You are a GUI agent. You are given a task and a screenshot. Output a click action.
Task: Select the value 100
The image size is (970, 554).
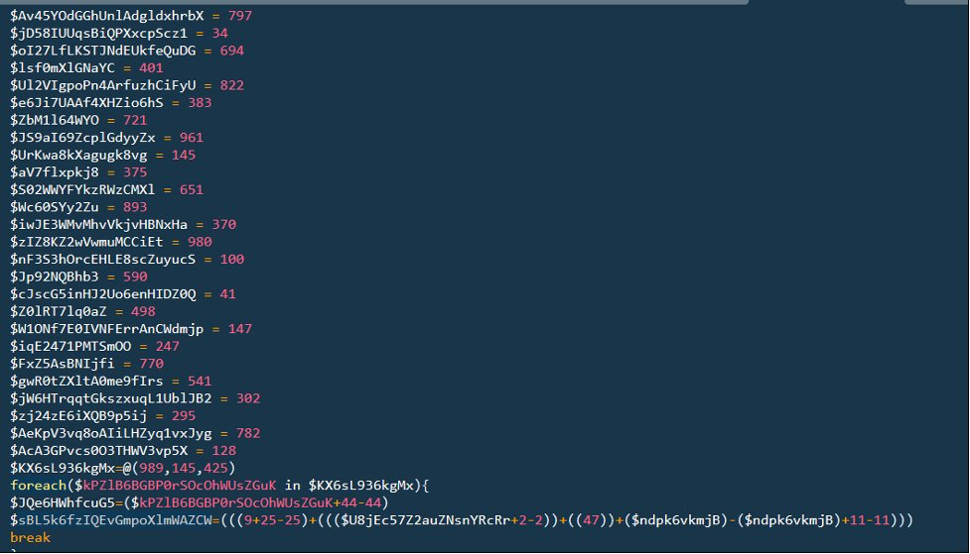(232, 259)
